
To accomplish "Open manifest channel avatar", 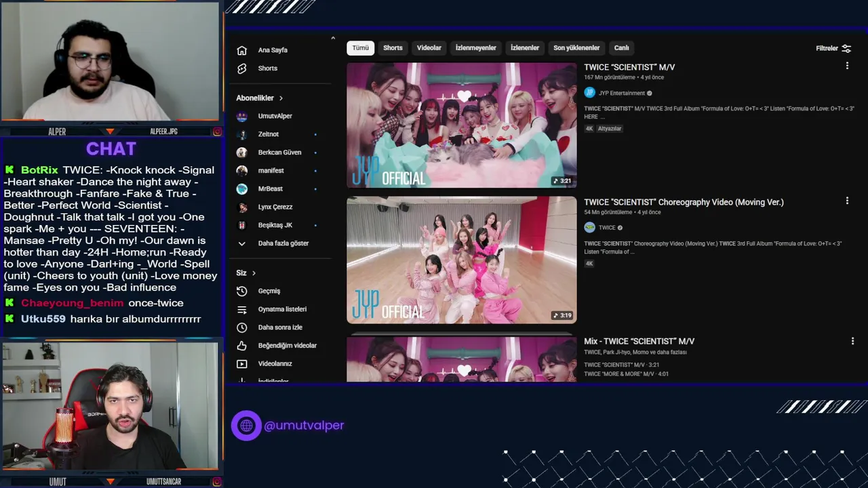I will tap(241, 171).
